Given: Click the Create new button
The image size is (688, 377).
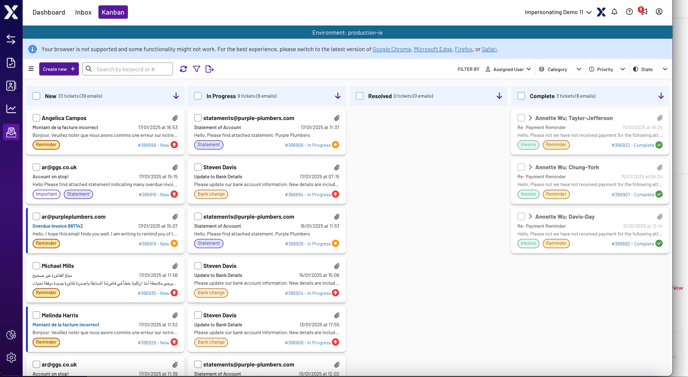Looking at the screenshot, I should (x=59, y=69).
